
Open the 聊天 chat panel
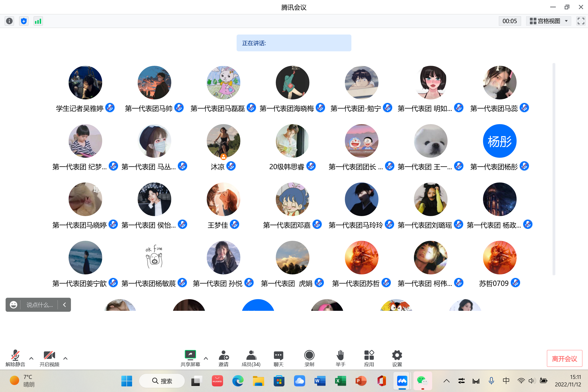coord(279,358)
